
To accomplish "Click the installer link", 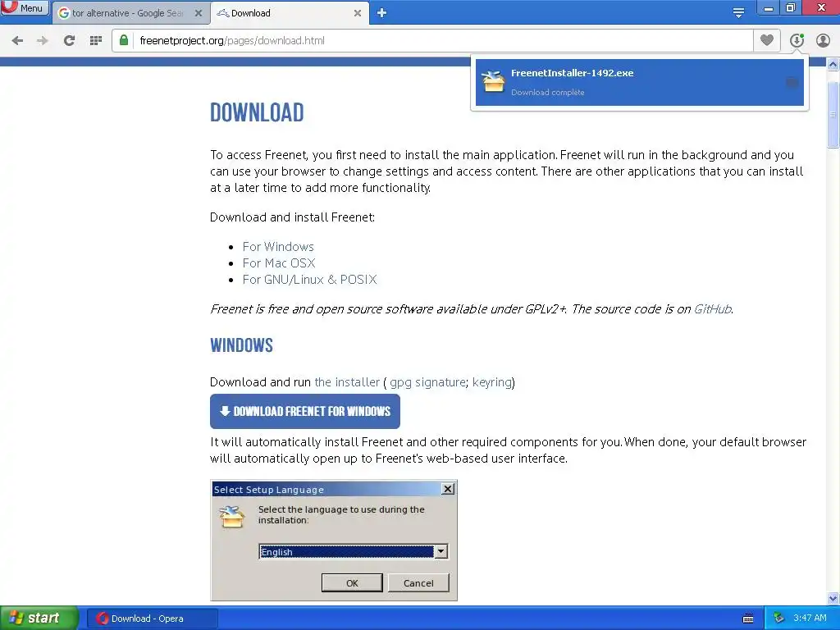I will (347, 382).
